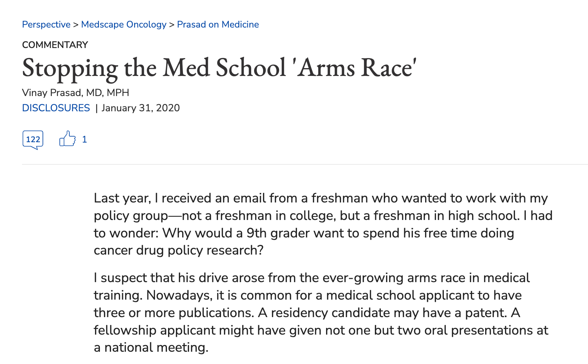Click the separator arrow after Medscape Oncology
The image size is (588, 364).
point(172,25)
